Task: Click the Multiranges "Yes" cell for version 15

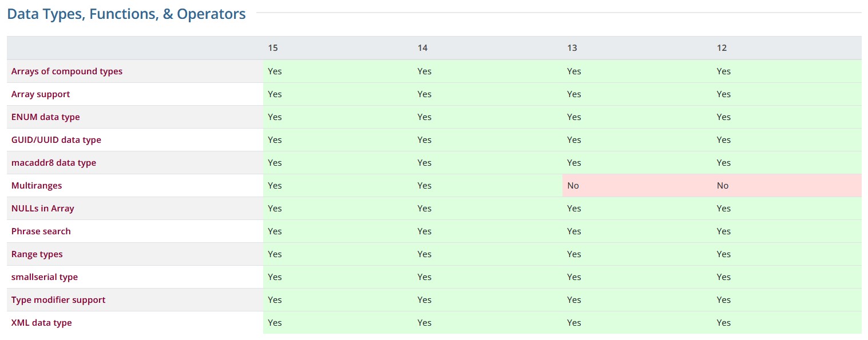Action: point(275,186)
